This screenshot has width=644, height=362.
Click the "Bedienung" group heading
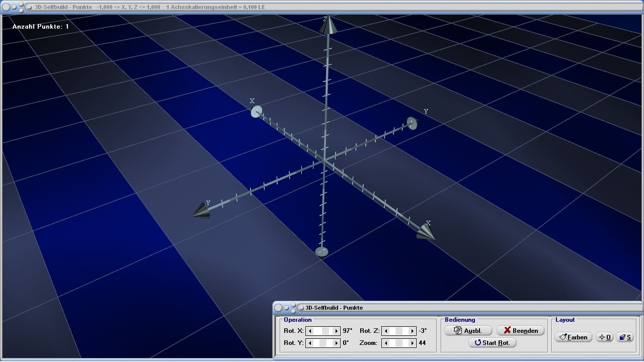460,320
